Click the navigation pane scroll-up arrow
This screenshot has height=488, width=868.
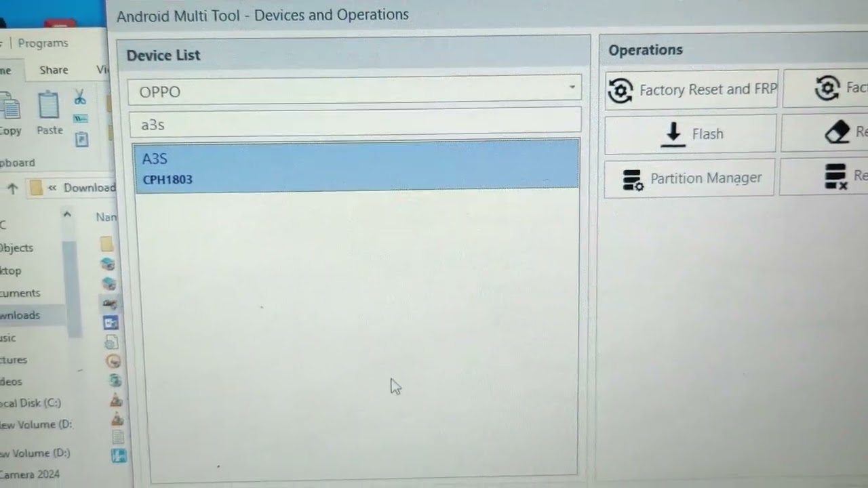point(67,215)
